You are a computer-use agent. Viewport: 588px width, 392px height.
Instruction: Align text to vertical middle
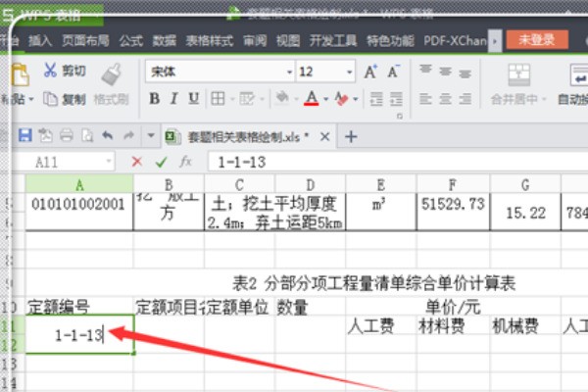tap(446, 71)
